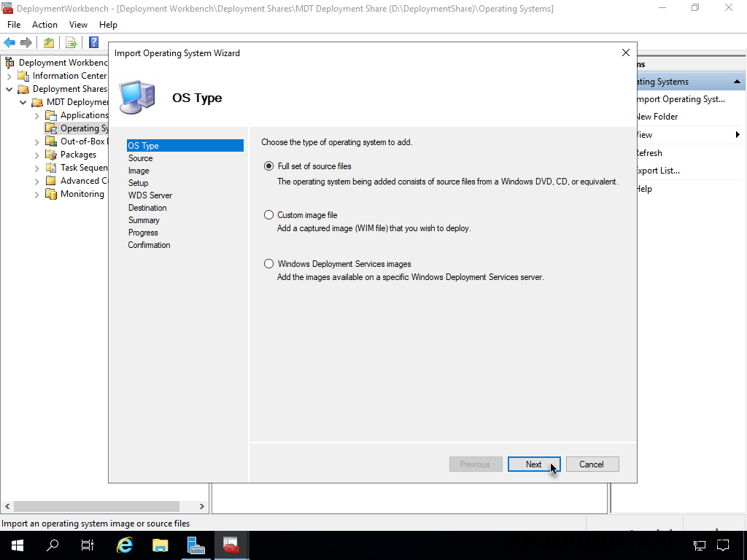Open the File menu

pos(14,25)
